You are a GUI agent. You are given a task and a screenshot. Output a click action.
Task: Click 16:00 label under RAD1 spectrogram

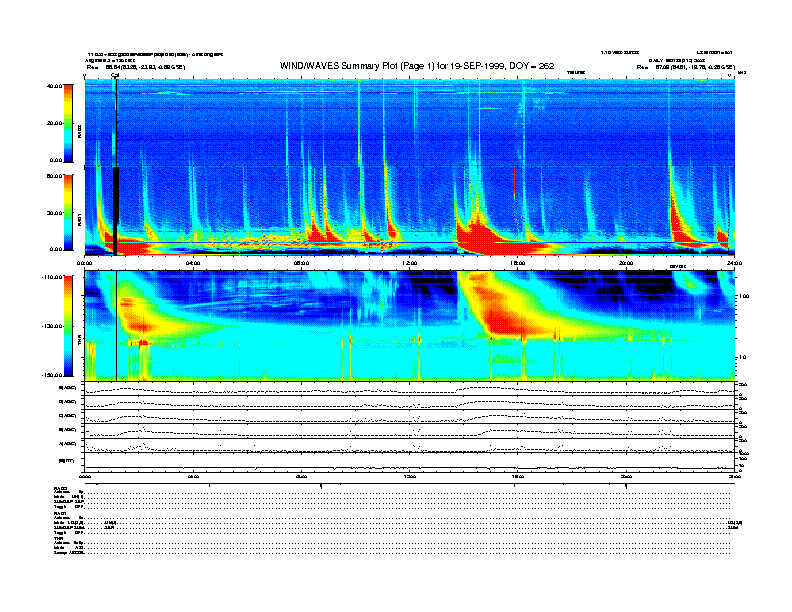518,263
